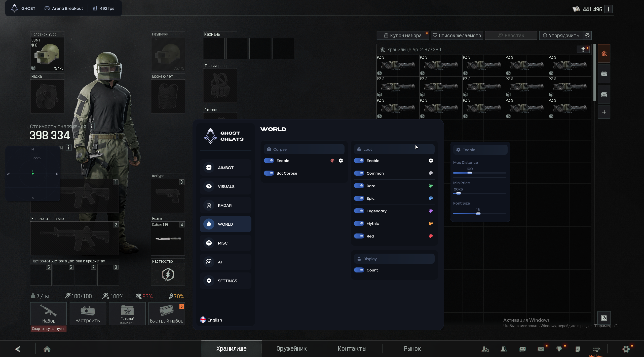644x357 pixels.
Task: Open mail envelope icon in bottom bar
Action: (541, 349)
